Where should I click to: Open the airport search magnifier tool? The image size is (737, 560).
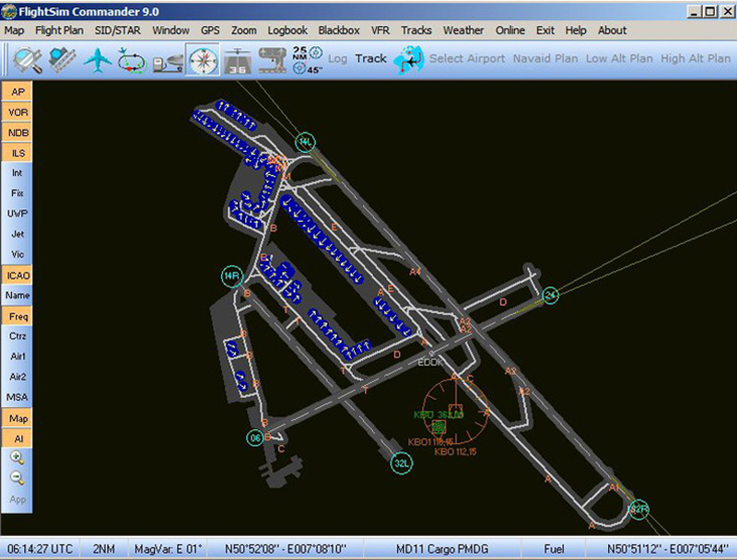tap(28, 60)
